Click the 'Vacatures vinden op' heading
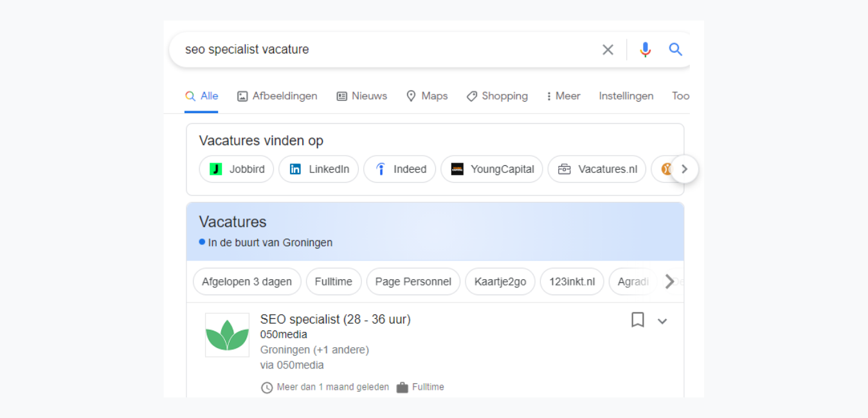This screenshot has height=418, width=868. (x=261, y=141)
